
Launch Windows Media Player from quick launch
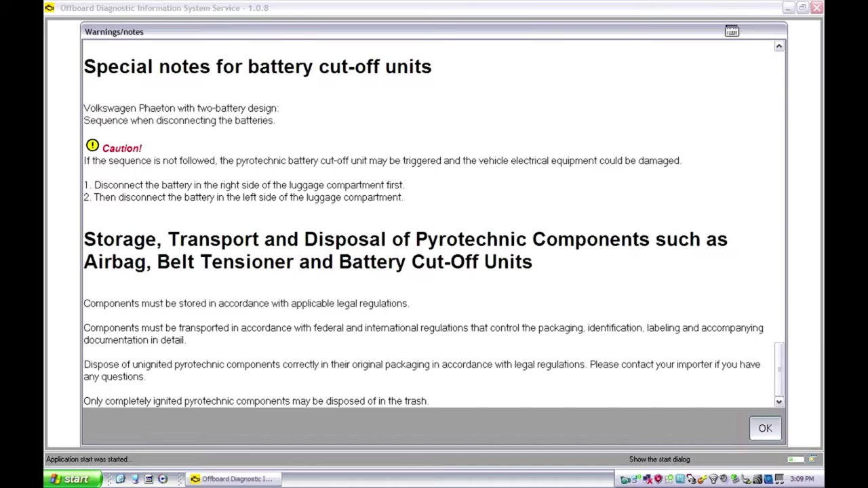point(163,479)
